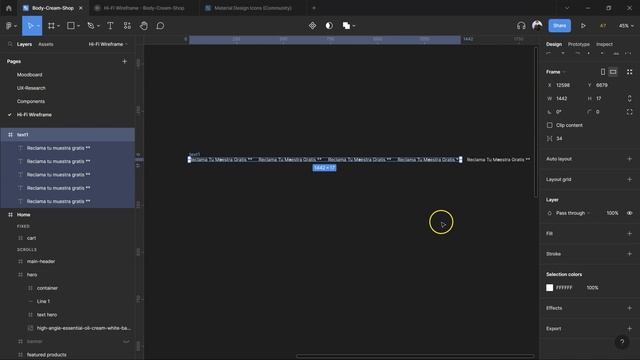
Task: Click the resize to fit icon
Action: (x=629, y=72)
